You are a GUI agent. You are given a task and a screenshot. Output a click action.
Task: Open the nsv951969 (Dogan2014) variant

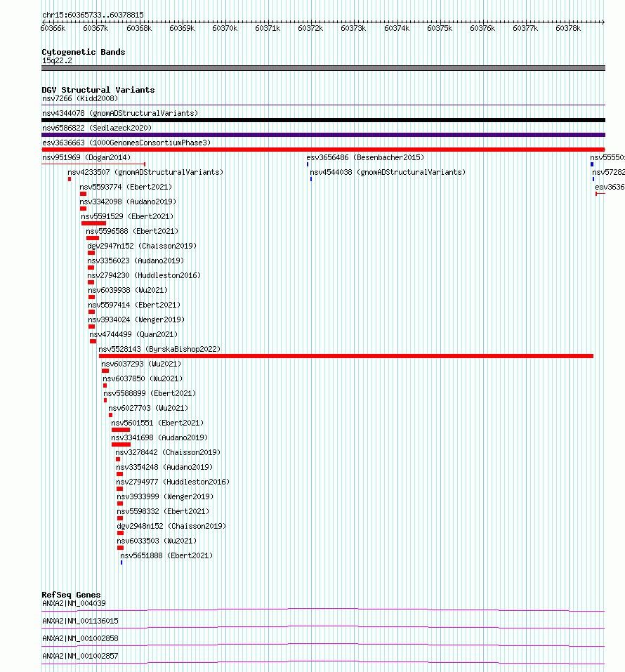click(86, 157)
